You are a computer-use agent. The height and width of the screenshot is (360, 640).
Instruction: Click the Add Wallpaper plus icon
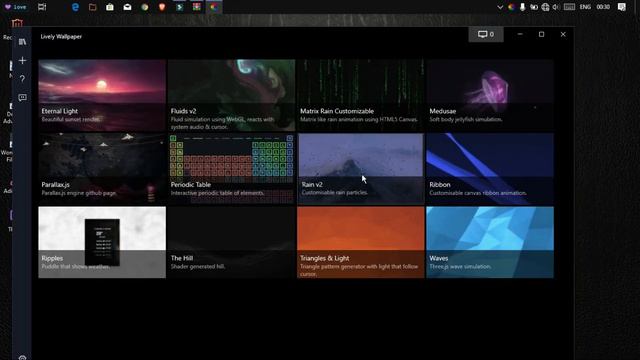[22, 60]
